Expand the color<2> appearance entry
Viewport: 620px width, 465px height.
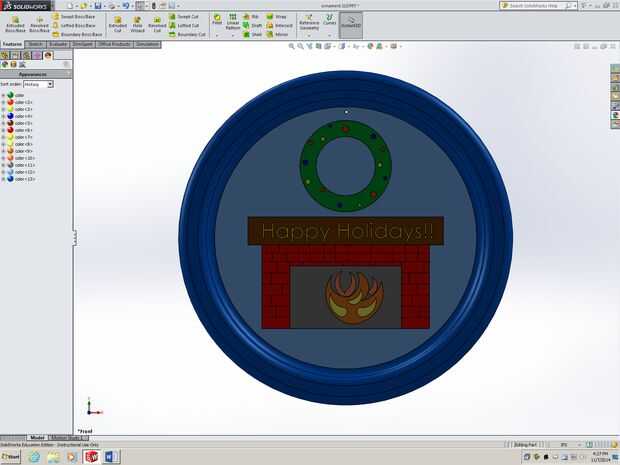coord(3,102)
